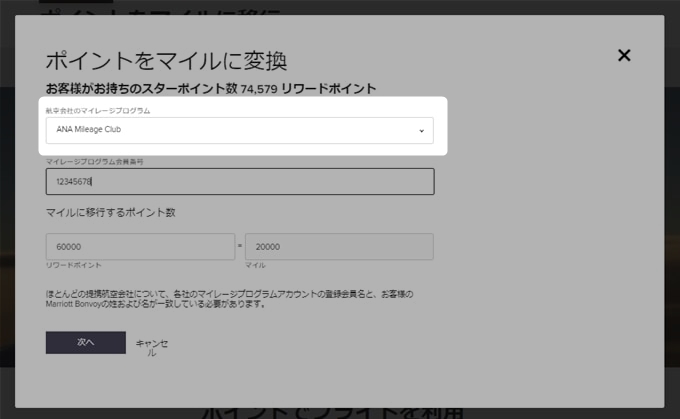Select the 74,579 リワードポイント balance text
The image size is (680, 419).
[308, 89]
